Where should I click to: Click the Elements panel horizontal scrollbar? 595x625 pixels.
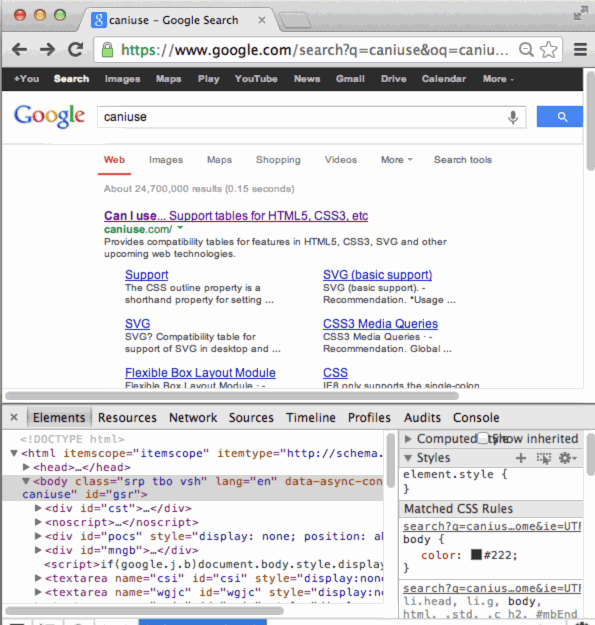tap(144, 610)
